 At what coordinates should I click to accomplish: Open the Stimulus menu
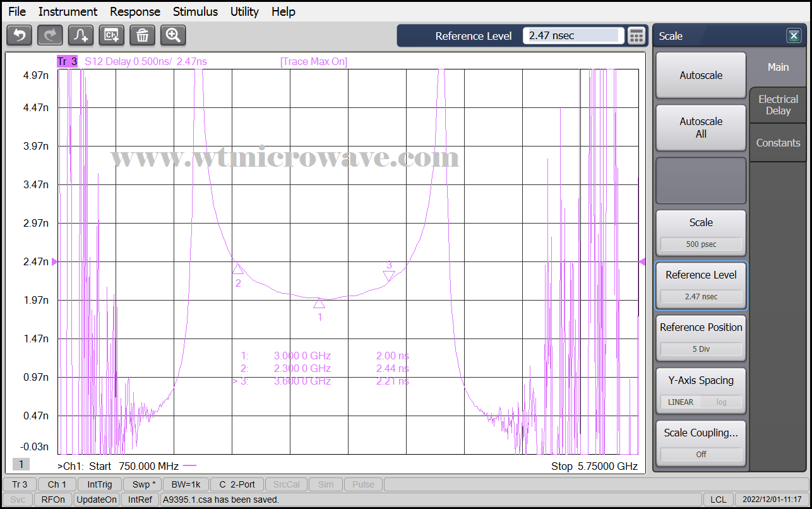pyautogui.click(x=195, y=11)
